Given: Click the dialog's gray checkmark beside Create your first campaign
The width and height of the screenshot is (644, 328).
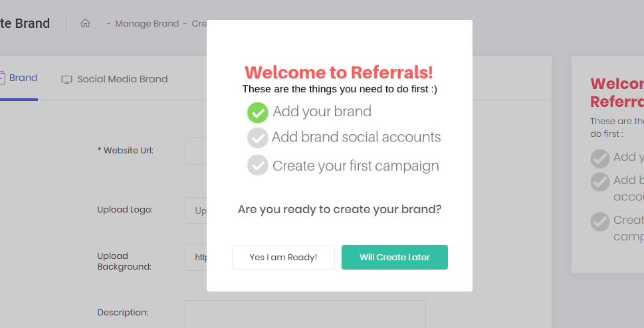Looking at the screenshot, I should point(257,165).
